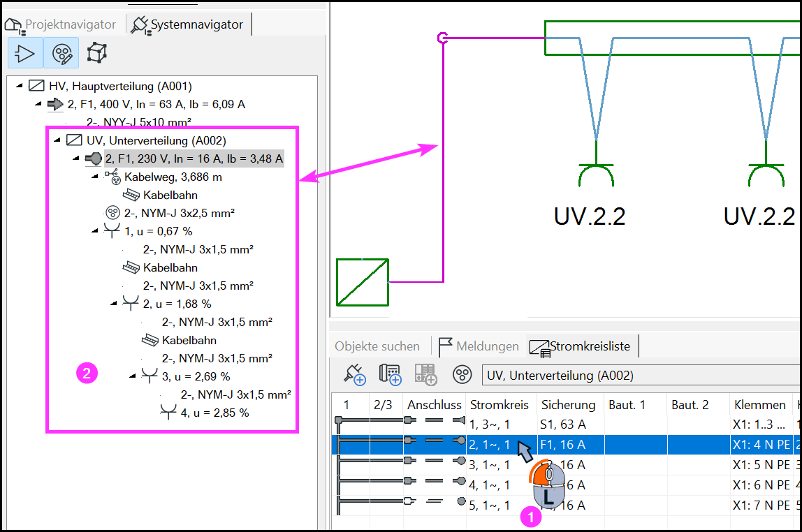
Task: Collapse the 2, F1, 230 V circuit node
Action: click(x=75, y=158)
